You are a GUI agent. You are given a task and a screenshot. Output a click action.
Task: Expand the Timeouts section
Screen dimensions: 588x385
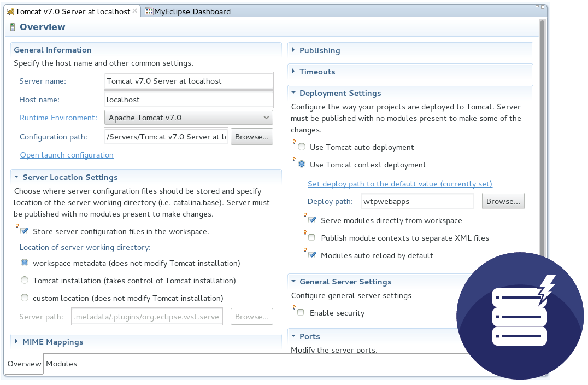coord(317,72)
